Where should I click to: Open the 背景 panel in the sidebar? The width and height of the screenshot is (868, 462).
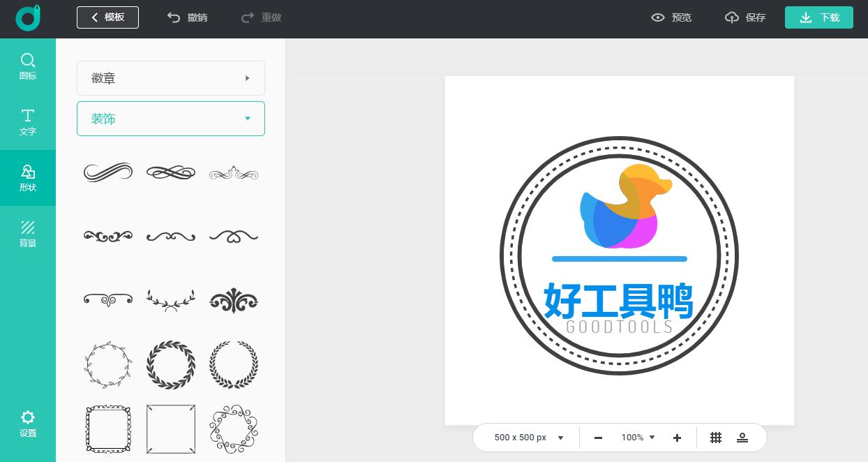(28, 234)
